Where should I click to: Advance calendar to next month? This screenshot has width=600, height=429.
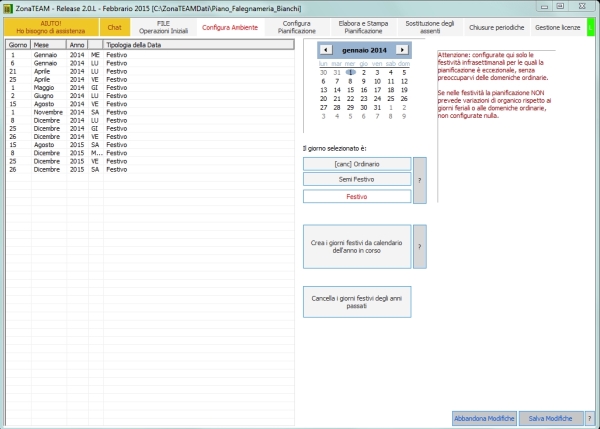[402, 50]
